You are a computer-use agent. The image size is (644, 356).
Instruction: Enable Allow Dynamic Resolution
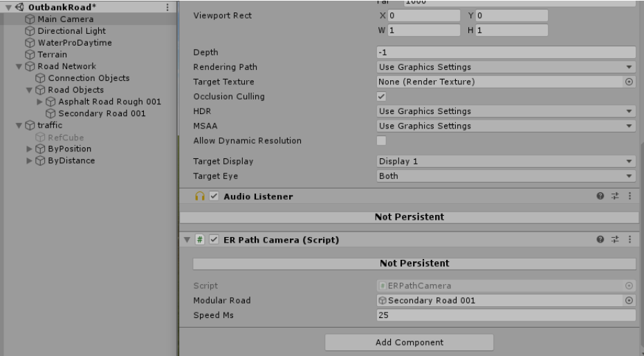(x=380, y=140)
